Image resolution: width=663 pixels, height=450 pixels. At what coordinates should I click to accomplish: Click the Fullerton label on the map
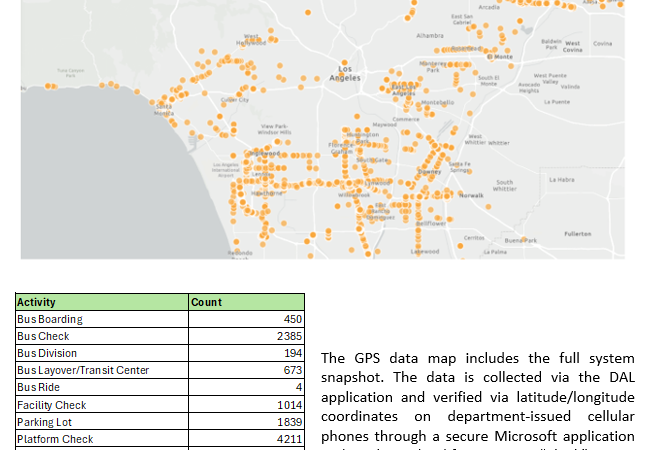577,233
